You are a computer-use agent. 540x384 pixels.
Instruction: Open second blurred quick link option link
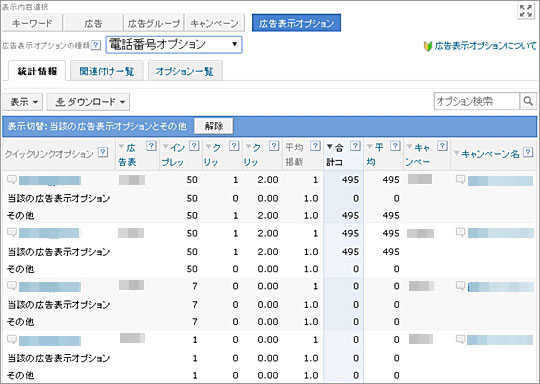click(49, 233)
